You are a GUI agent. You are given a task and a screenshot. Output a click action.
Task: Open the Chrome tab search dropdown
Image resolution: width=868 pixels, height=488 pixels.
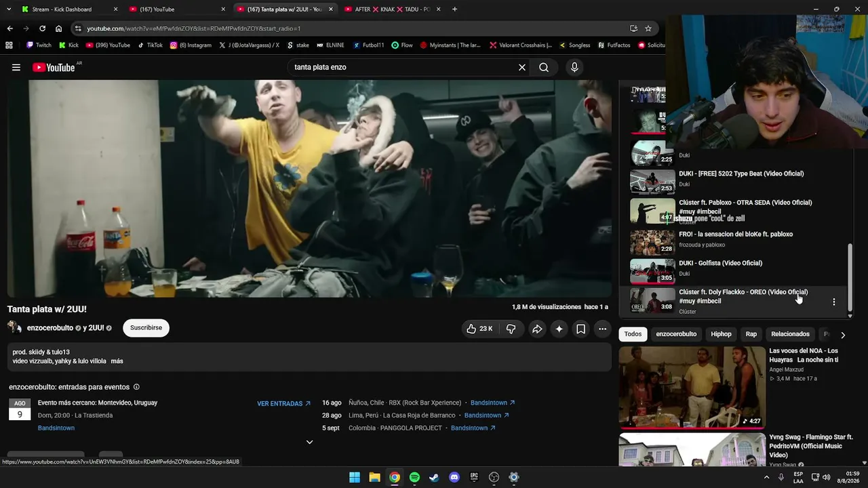(x=9, y=9)
